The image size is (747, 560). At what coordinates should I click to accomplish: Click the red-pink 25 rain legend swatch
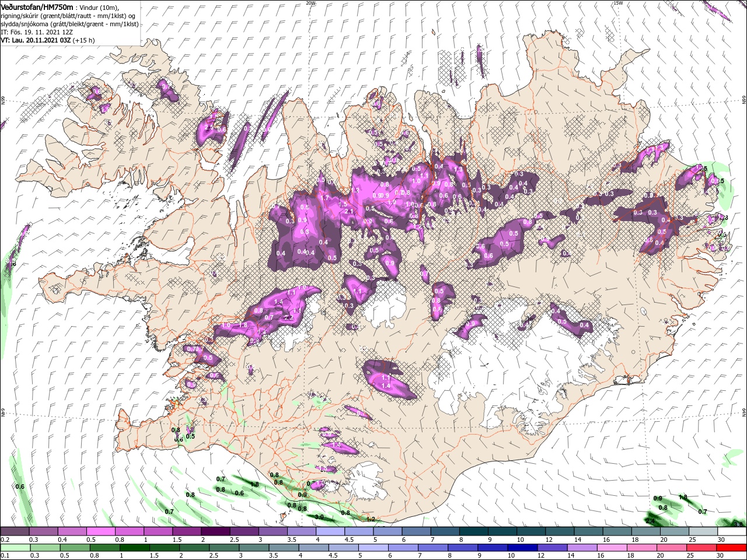point(701,548)
